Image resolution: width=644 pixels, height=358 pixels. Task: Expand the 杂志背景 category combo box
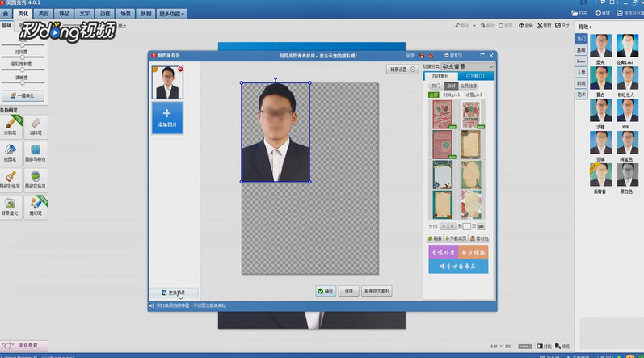(x=467, y=66)
